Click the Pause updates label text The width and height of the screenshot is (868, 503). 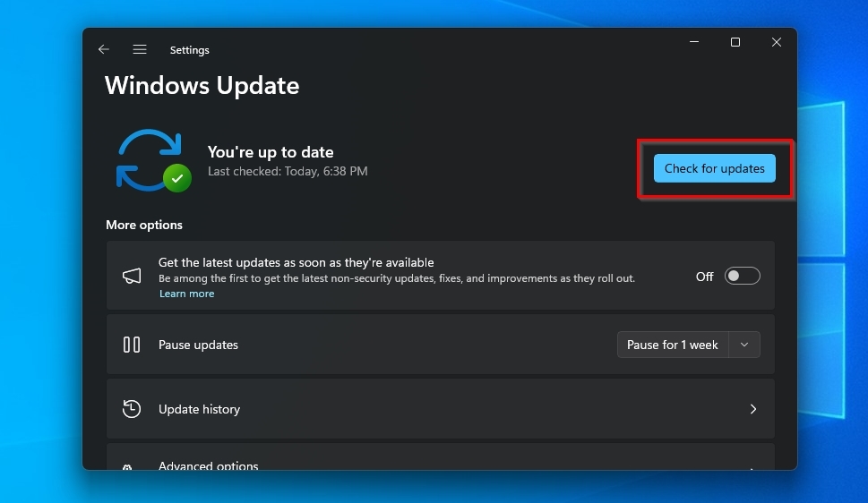click(x=198, y=345)
